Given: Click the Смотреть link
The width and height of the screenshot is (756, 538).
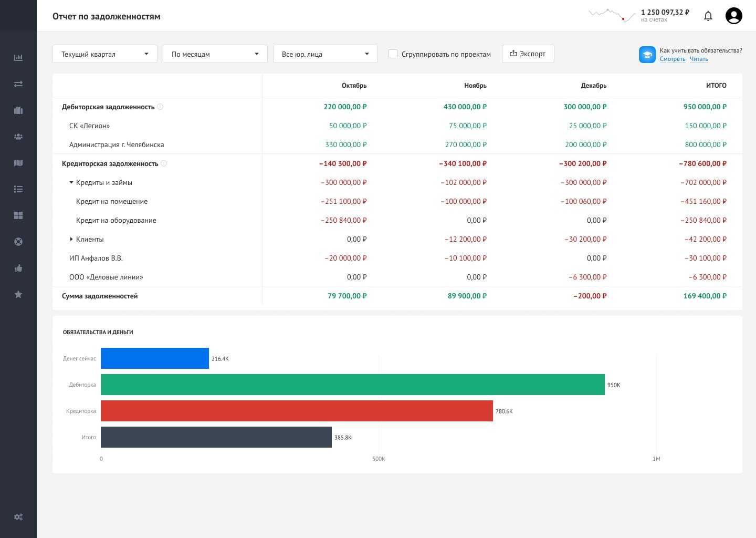Looking at the screenshot, I should [x=673, y=59].
